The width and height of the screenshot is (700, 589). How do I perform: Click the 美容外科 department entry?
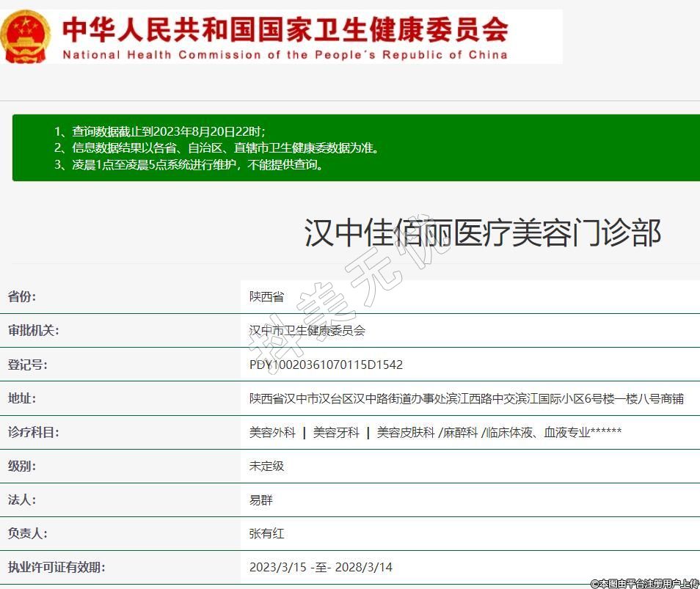pos(272,432)
